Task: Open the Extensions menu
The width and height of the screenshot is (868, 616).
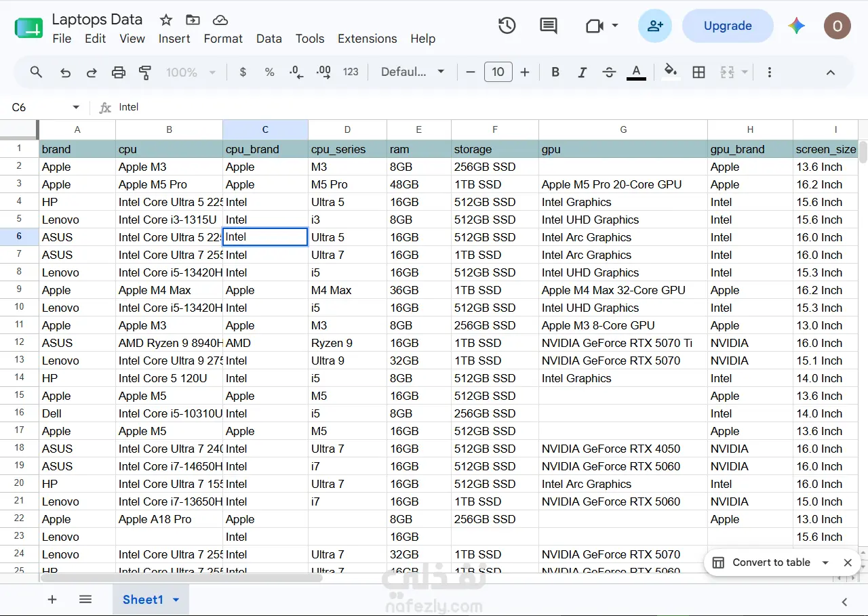Action: pyautogui.click(x=368, y=39)
